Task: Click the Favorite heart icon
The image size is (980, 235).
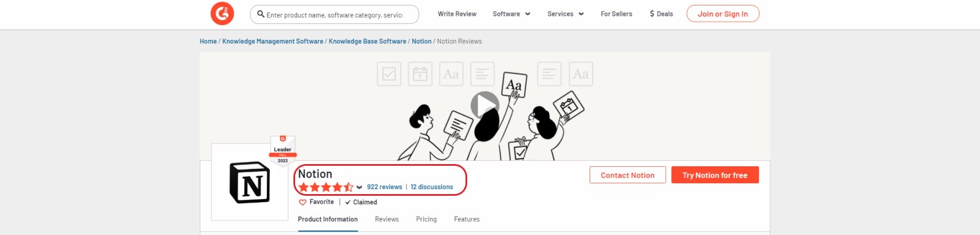Action: (303, 202)
